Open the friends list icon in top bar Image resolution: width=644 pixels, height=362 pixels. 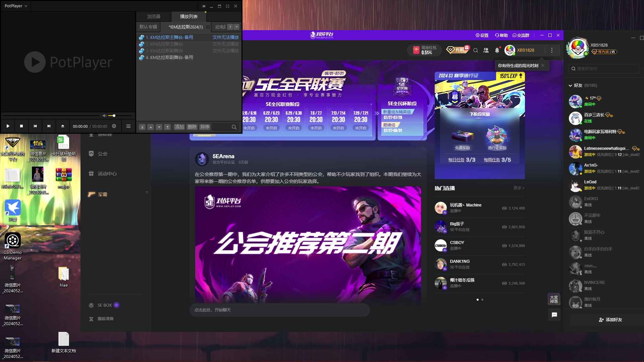tap(486, 50)
